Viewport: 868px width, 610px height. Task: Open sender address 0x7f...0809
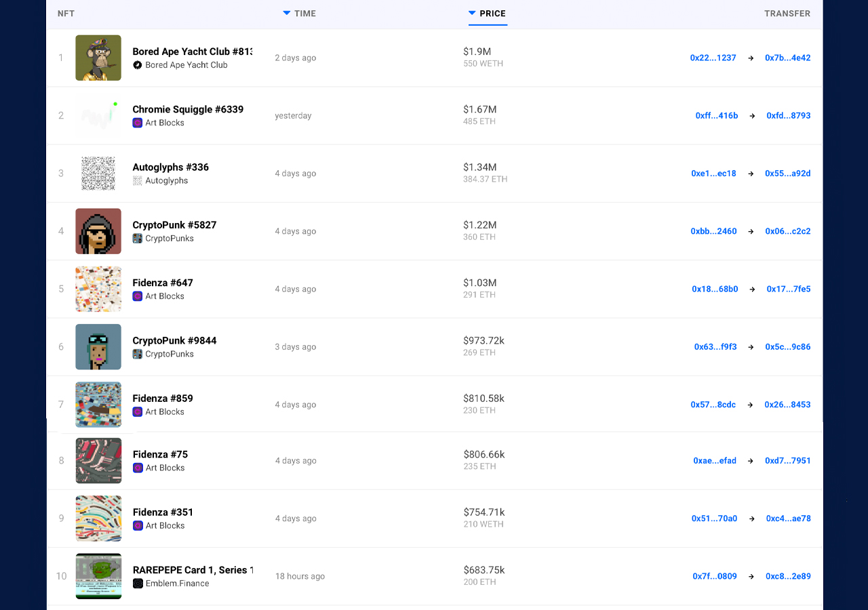point(715,576)
